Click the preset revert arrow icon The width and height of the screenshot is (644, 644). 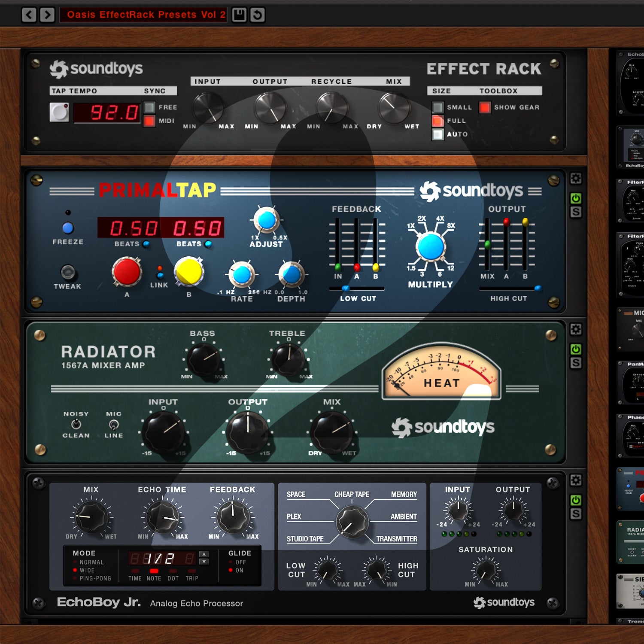(x=256, y=14)
